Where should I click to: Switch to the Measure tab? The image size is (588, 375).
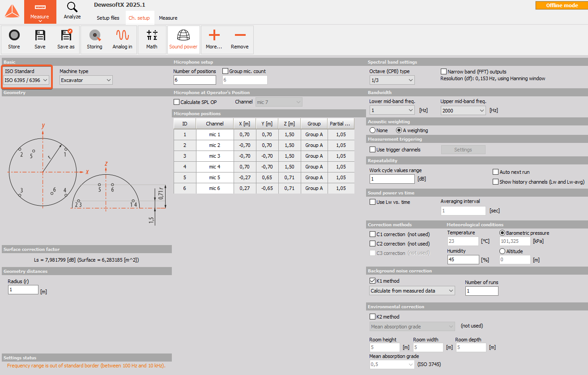click(168, 18)
